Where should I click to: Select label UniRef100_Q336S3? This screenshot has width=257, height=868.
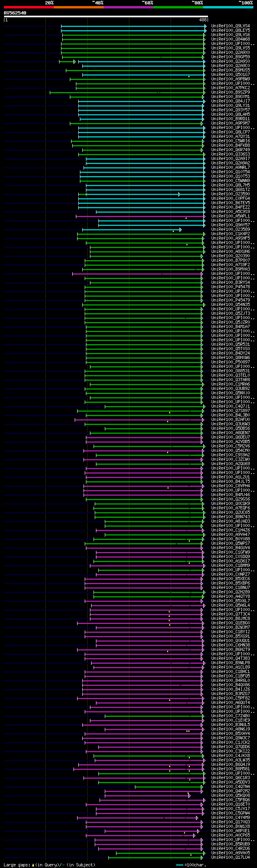point(230,154)
